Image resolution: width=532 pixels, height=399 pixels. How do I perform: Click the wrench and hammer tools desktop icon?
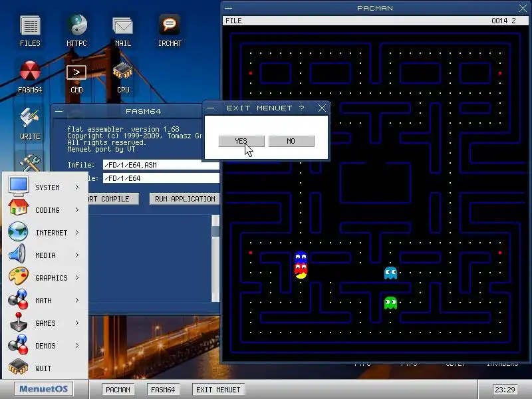(30, 163)
